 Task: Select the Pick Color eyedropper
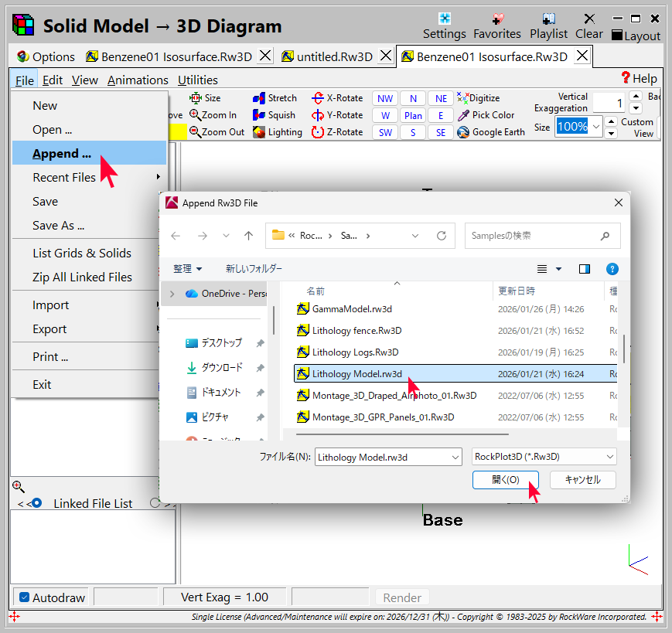(x=463, y=115)
